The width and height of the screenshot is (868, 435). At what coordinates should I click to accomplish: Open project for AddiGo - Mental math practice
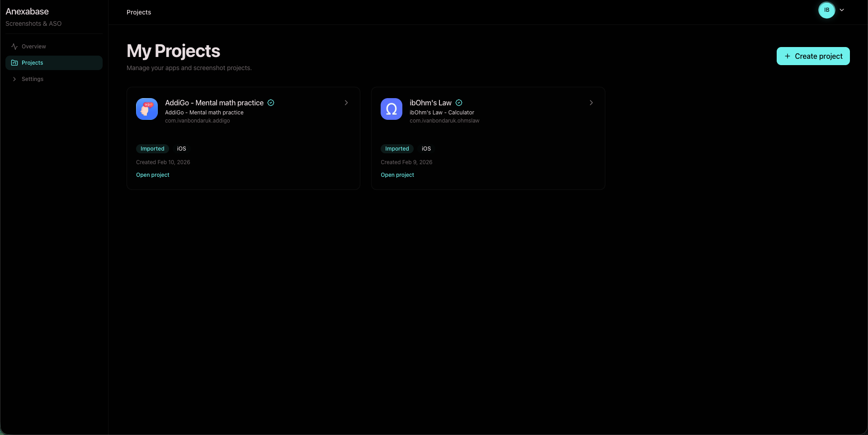point(152,175)
